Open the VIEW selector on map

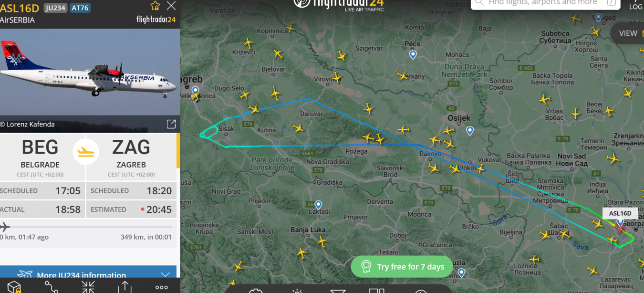(x=628, y=33)
